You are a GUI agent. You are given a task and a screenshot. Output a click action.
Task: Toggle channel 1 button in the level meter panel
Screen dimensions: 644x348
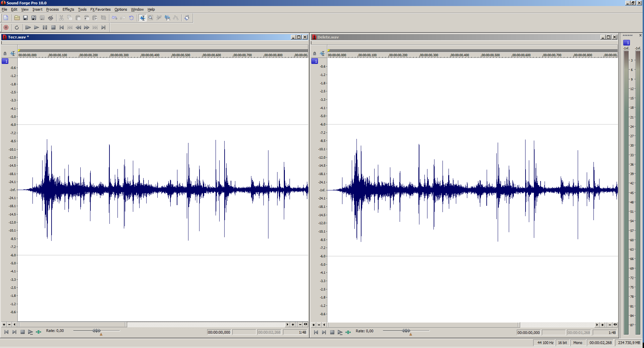(x=627, y=42)
